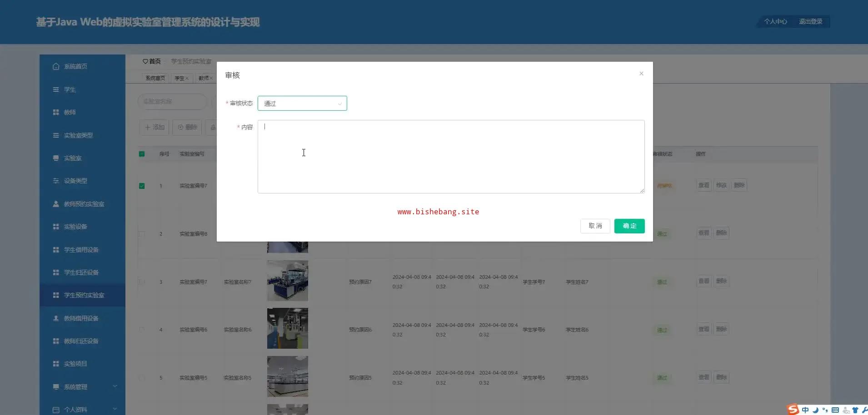Viewport: 868px width, 415px height.
Task: Click the house icon beside 系统首页
Action: [56, 66]
